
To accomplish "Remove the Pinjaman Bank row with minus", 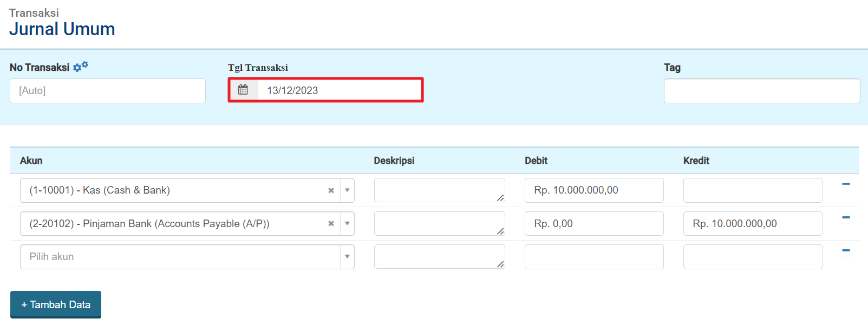I will click(846, 217).
